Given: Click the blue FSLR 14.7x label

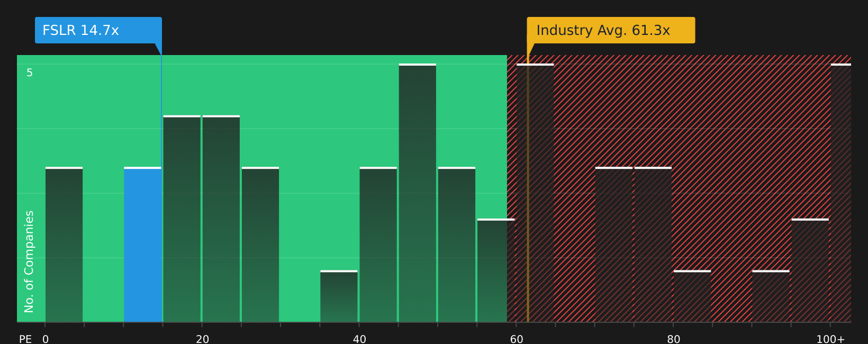Looking at the screenshot, I should [x=98, y=30].
